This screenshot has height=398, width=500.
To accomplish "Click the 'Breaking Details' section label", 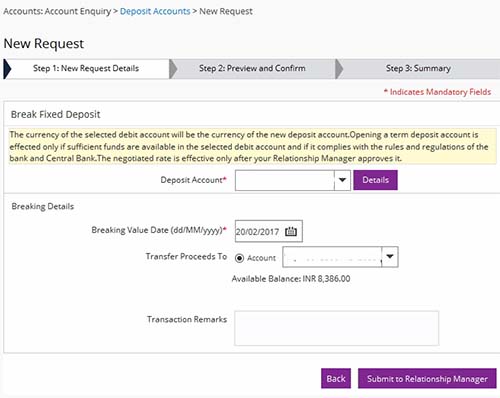I will point(43,206).
